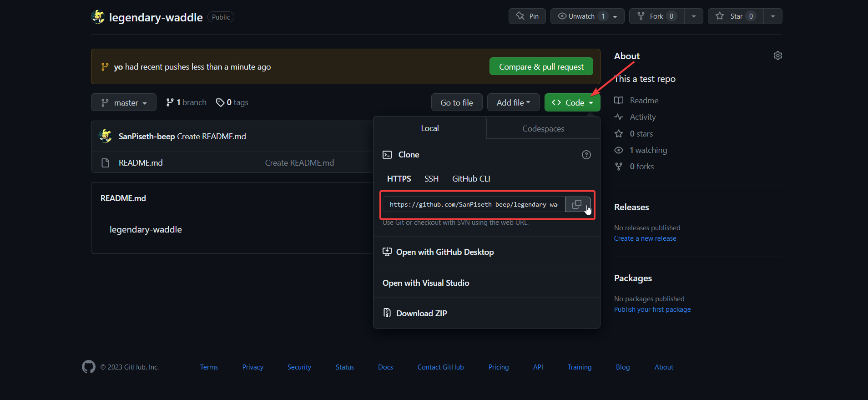Image resolution: width=868 pixels, height=400 pixels.
Task: Open the Blog footer link
Action: [623, 367]
